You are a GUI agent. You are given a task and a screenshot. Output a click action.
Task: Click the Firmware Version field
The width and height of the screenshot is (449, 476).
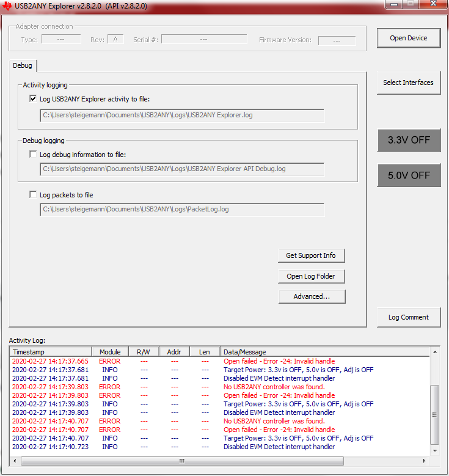(337, 40)
